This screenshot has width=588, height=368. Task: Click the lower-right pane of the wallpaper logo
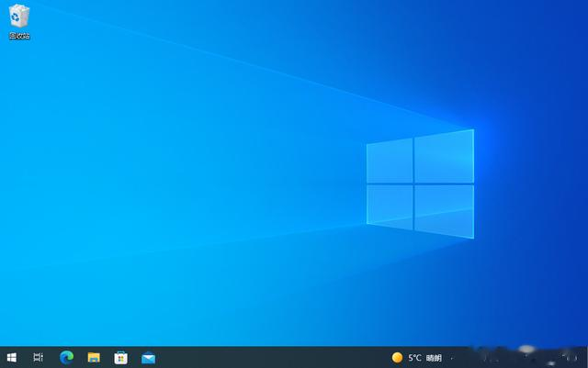(x=443, y=208)
